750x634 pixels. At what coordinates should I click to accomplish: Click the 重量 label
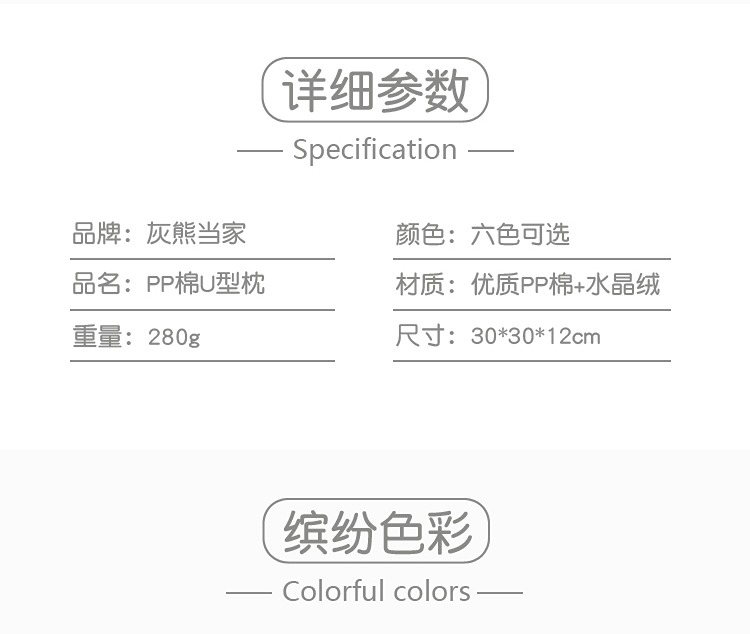[96, 336]
